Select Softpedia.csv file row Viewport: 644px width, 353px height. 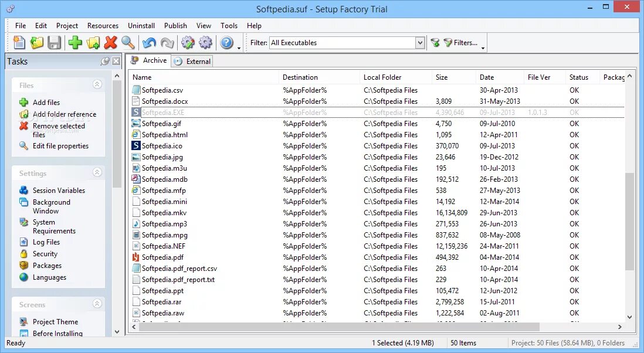[x=377, y=90]
